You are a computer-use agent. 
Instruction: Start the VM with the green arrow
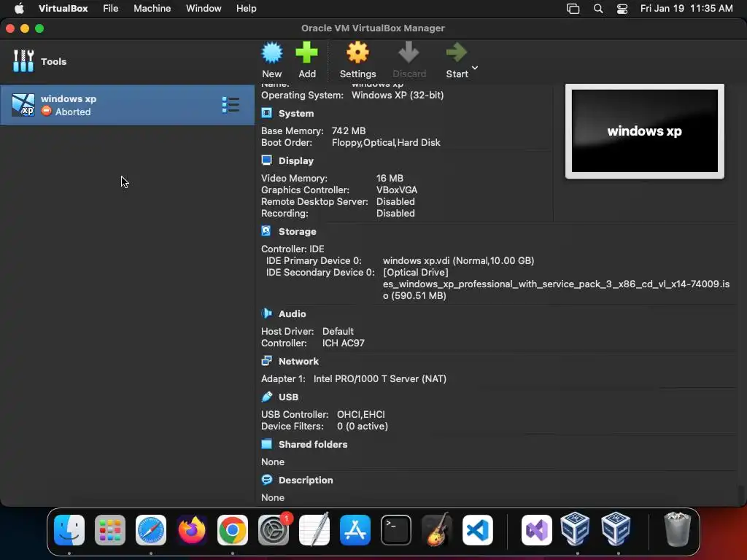pyautogui.click(x=457, y=52)
